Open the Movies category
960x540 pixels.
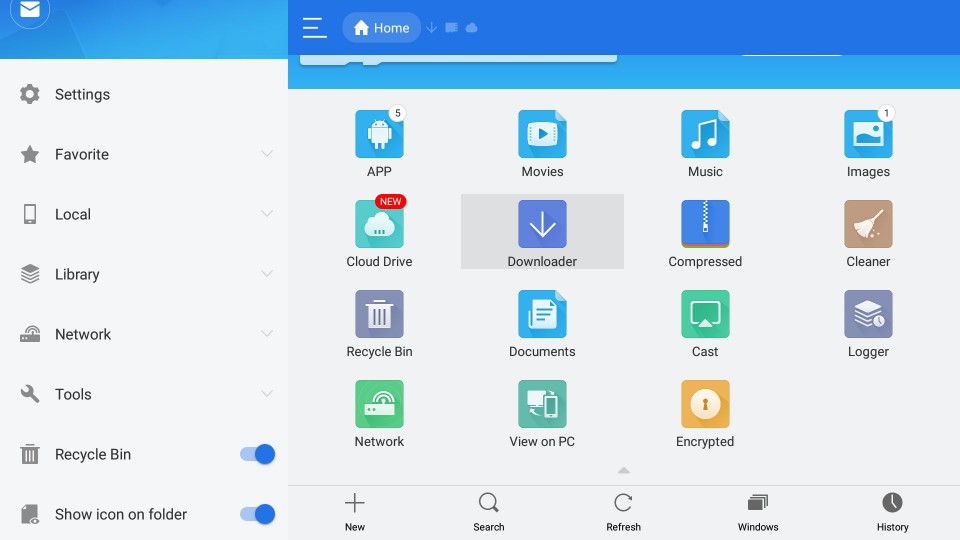pyautogui.click(x=542, y=134)
